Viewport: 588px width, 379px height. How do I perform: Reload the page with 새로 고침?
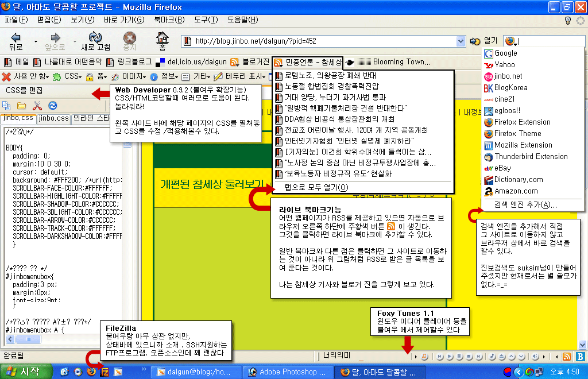click(96, 41)
